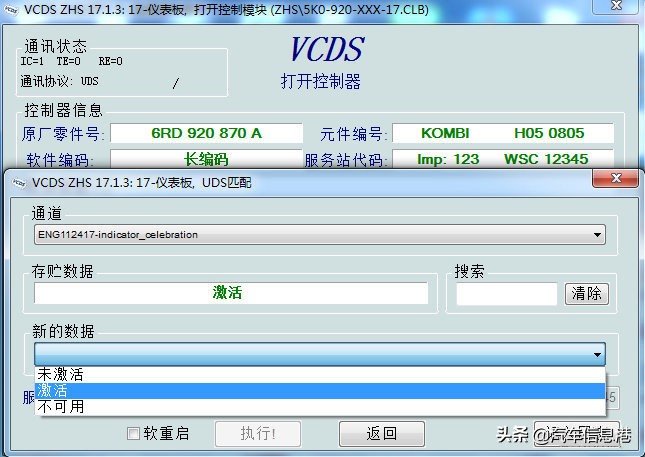The image size is (645, 457).
Task: Click the 返回 button
Action: pos(382,434)
